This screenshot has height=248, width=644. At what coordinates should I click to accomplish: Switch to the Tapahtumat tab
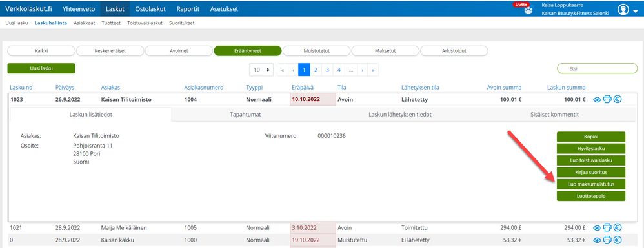click(245, 115)
